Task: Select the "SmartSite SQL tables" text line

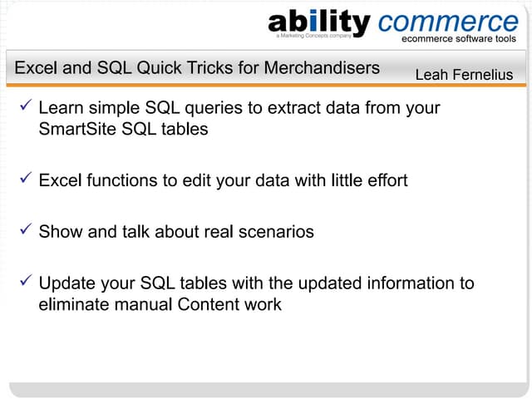Action: click(123, 130)
